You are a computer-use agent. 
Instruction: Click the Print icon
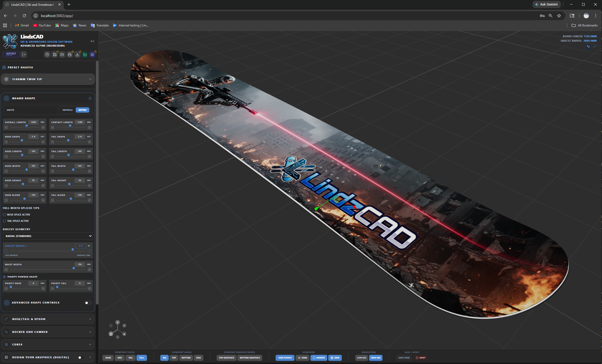pyautogui.click(x=70, y=54)
